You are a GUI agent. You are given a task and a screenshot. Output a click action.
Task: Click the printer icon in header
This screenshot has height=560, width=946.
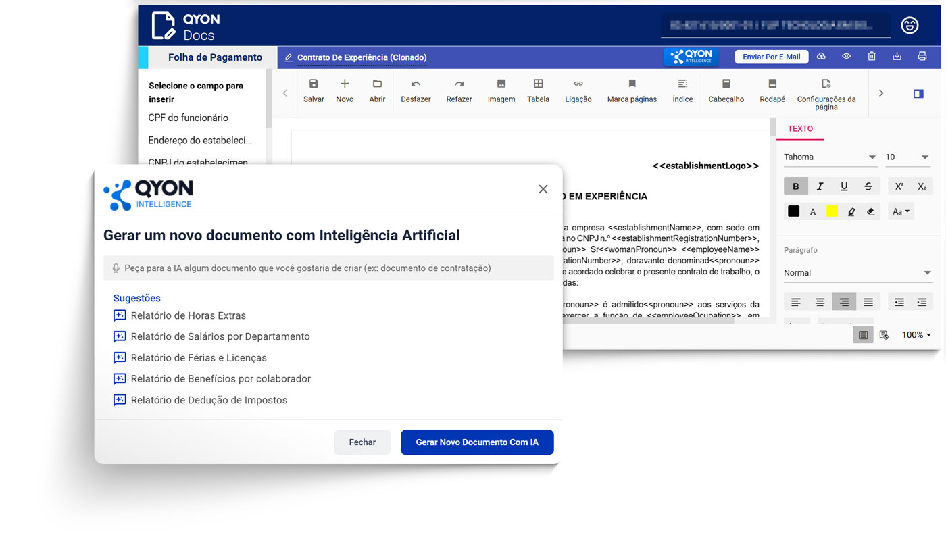922,57
